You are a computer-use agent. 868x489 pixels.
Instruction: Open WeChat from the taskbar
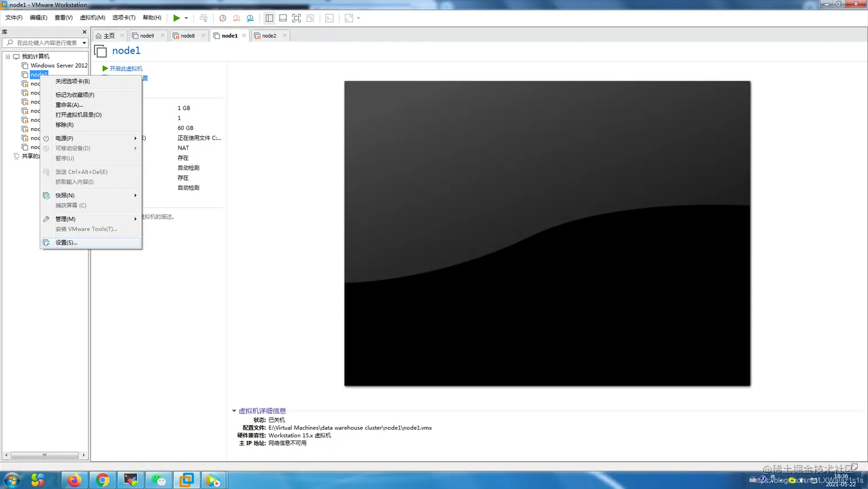(159, 480)
